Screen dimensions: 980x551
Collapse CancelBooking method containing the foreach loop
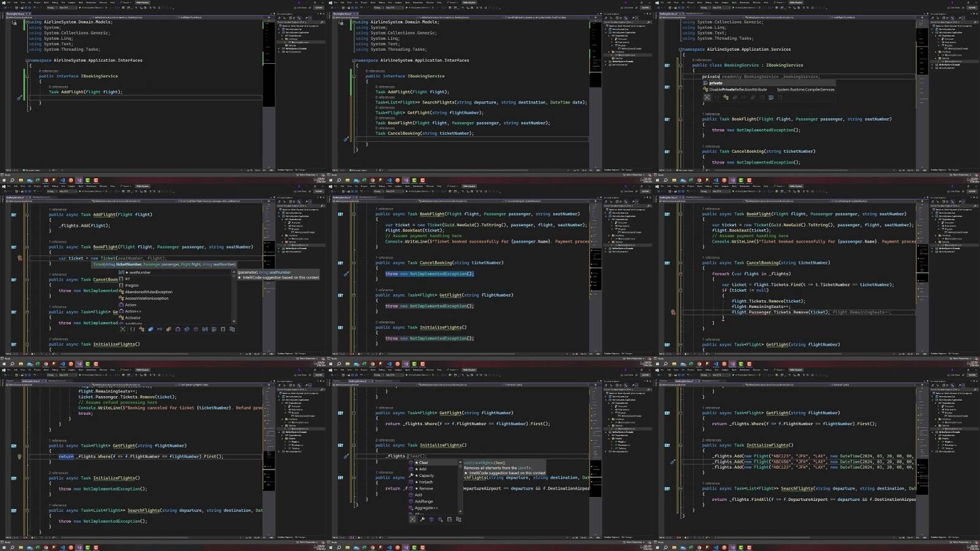[x=680, y=263]
